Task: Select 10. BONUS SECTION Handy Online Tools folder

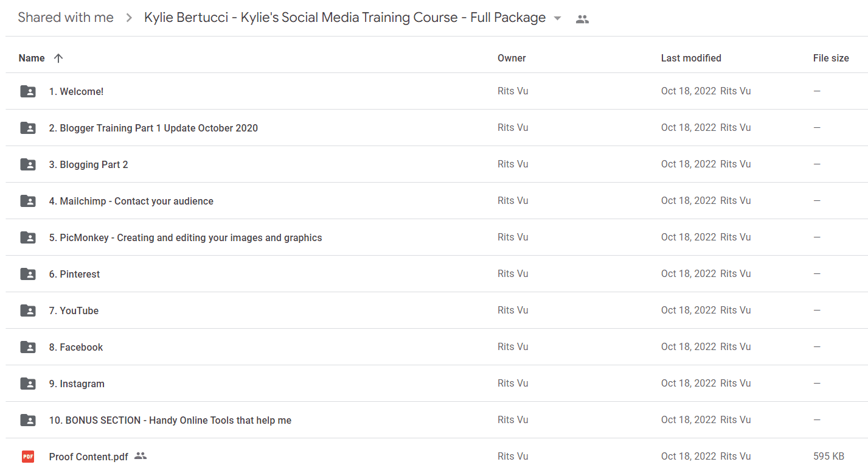Action: [437, 420]
